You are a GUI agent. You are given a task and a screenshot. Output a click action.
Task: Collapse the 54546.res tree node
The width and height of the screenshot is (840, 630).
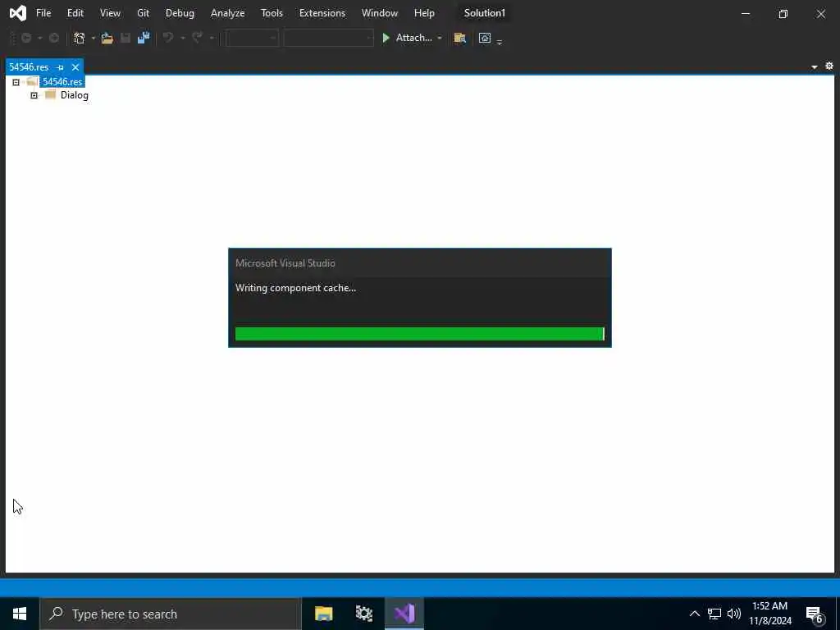pyautogui.click(x=16, y=82)
